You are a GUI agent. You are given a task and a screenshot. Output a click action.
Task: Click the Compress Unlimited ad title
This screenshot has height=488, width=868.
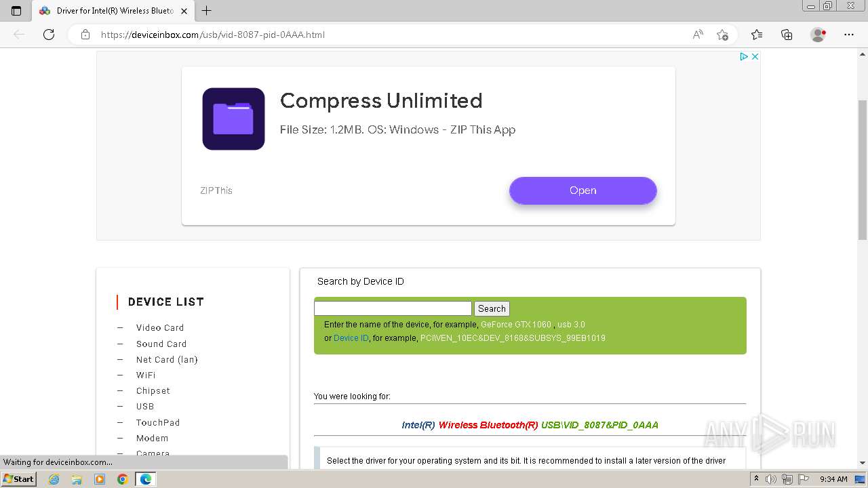pos(381,100)
